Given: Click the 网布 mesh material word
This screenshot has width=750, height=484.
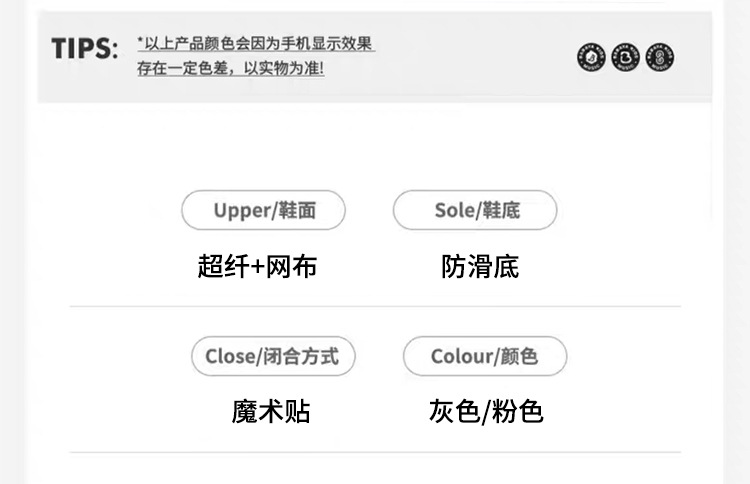Looking at the screenshot, I should point(292,267).
